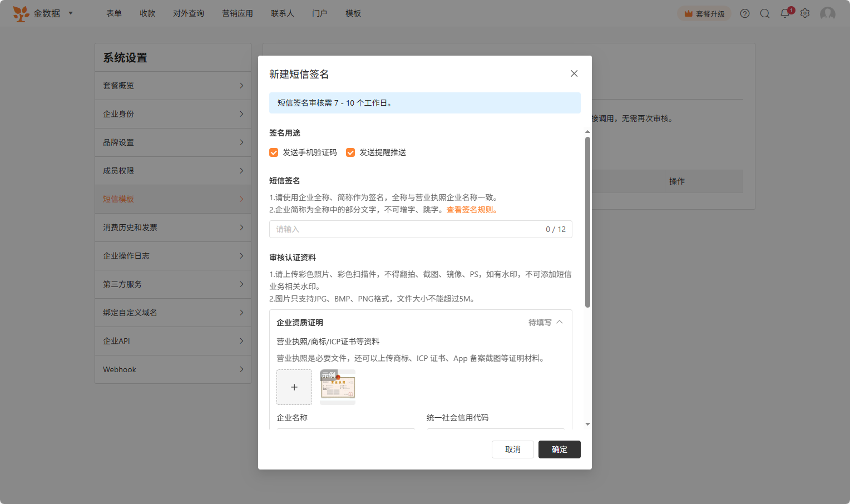850x504 pixels.
Task: Click the 系统设置 heading
Action: [125, 58]
